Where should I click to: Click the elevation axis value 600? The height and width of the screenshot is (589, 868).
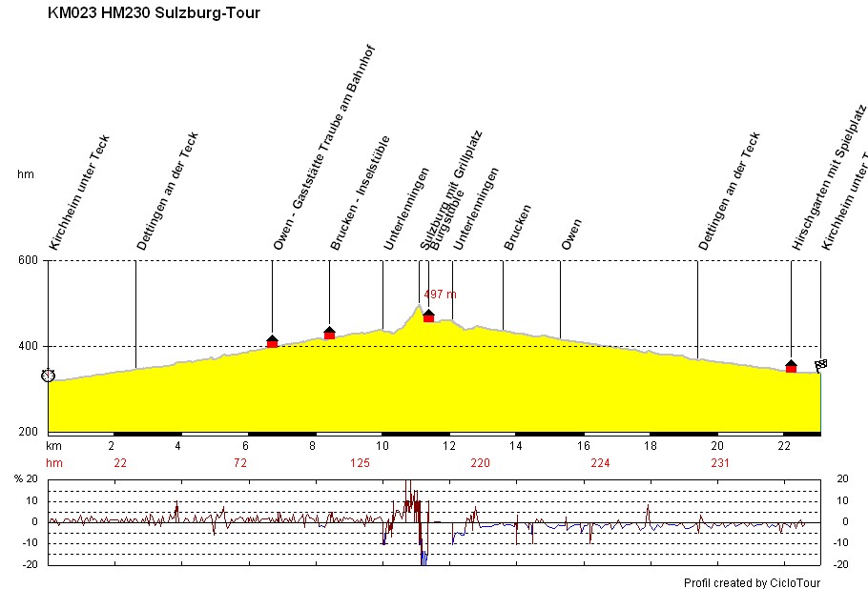pos(29,260)
